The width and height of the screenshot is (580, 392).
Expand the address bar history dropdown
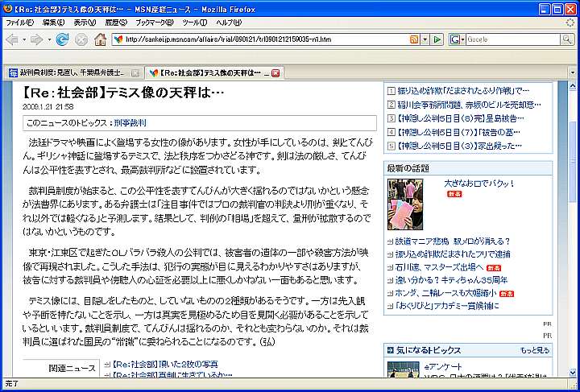point(425,39)
